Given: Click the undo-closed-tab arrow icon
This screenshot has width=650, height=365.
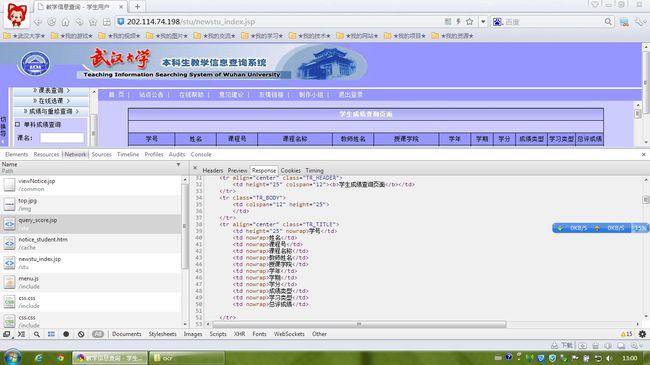Looking at the screenshot, I should (x=79, y=22).
